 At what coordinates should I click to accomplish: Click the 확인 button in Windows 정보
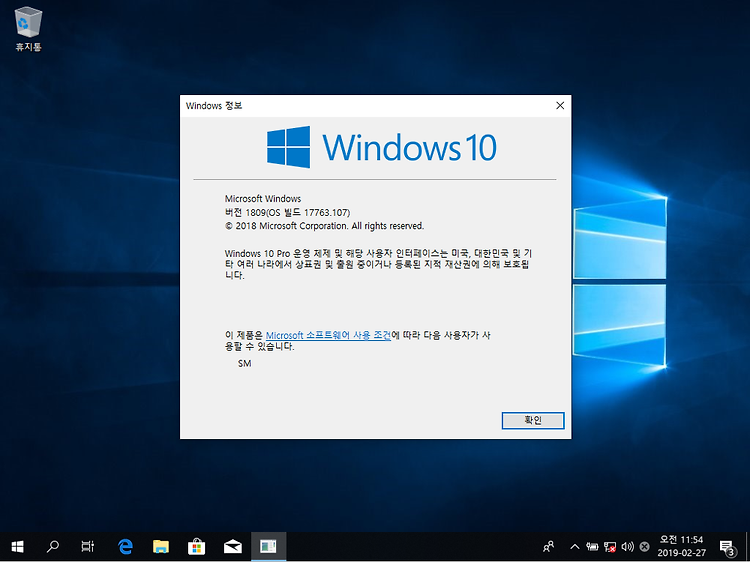[533, 420]
